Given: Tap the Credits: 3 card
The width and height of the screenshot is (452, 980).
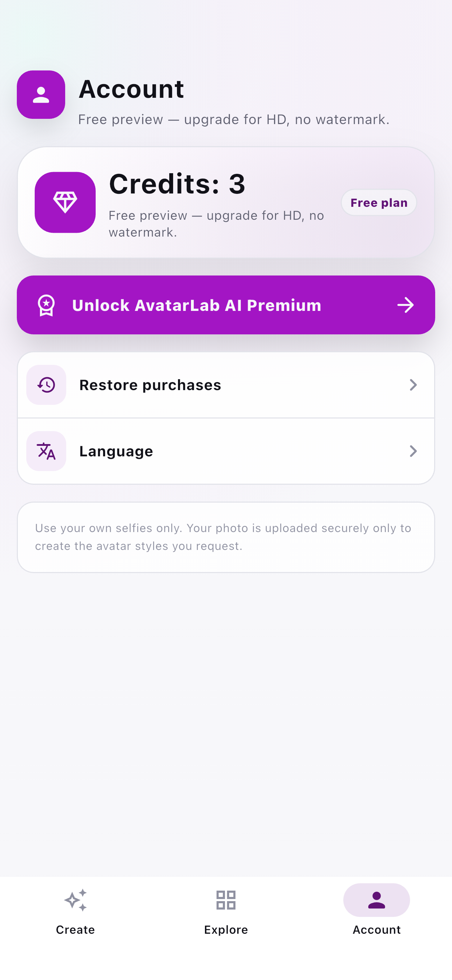Looking at the screenshot, I should tap(226, 202).
